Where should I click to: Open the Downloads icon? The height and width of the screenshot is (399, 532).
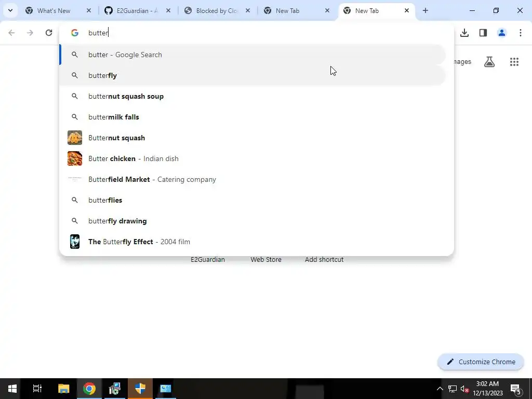464,33
